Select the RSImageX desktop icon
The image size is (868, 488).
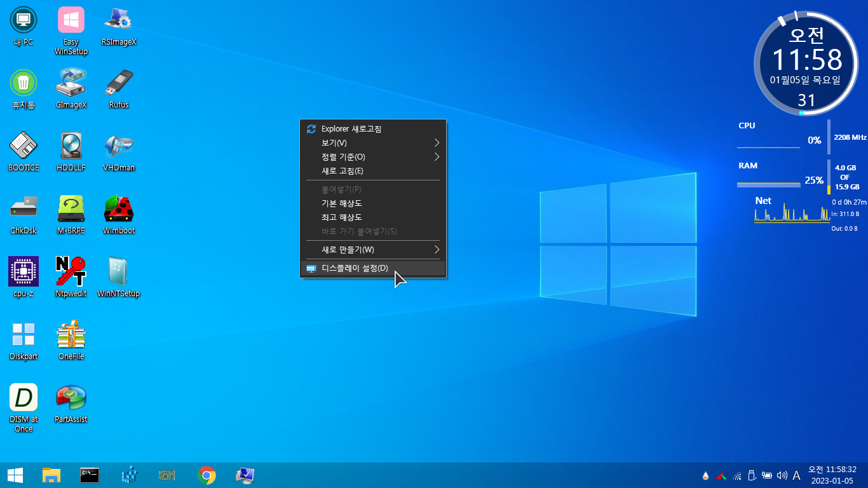(x=119, y=25)
